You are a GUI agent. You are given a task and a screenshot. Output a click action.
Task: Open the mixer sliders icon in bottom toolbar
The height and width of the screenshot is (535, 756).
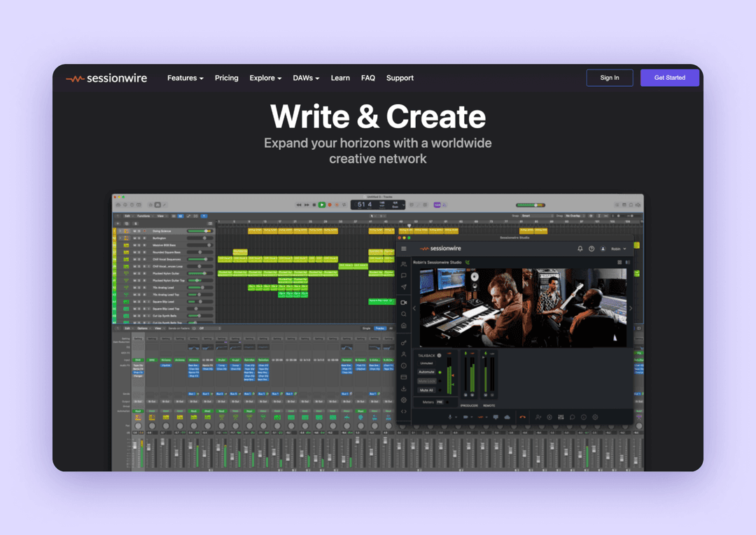(x=561, y=417)
